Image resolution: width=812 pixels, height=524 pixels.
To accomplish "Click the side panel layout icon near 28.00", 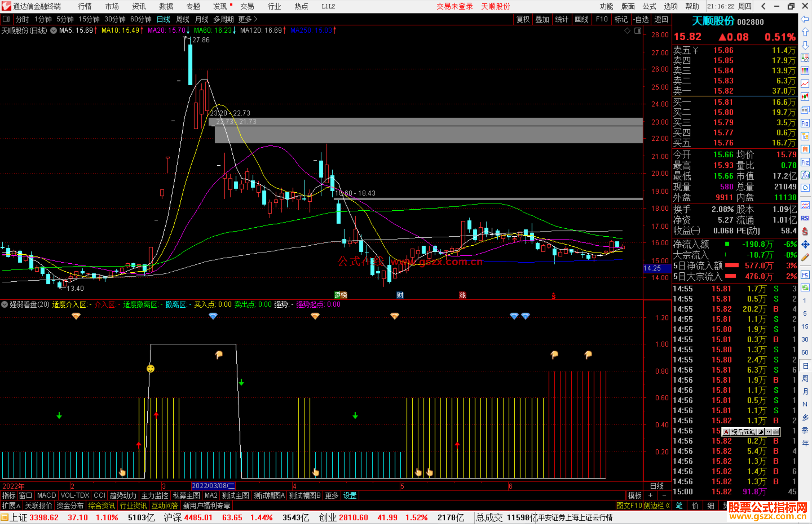I will click(638, 31).
